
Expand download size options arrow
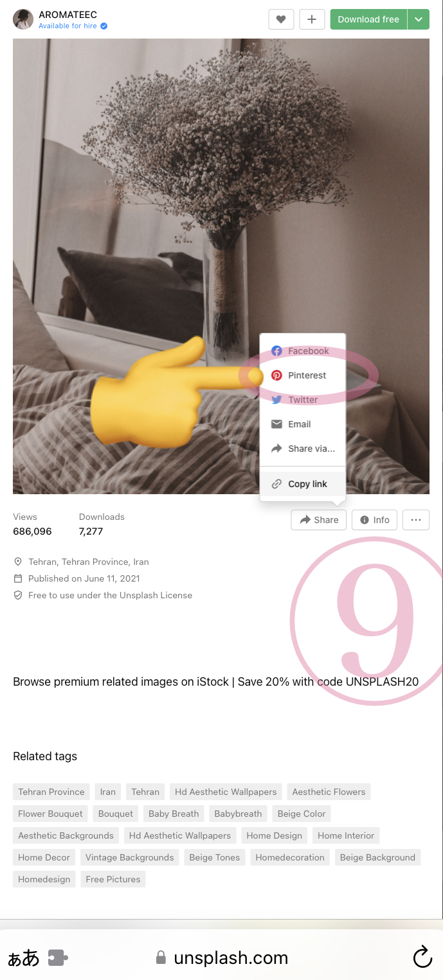tap(419, 19)
